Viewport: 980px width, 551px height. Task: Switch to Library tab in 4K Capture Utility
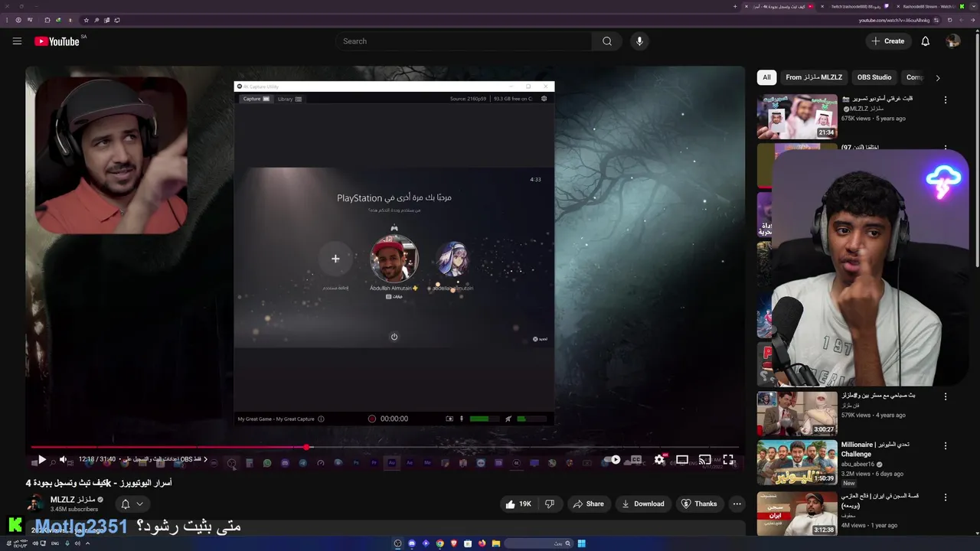289,99
